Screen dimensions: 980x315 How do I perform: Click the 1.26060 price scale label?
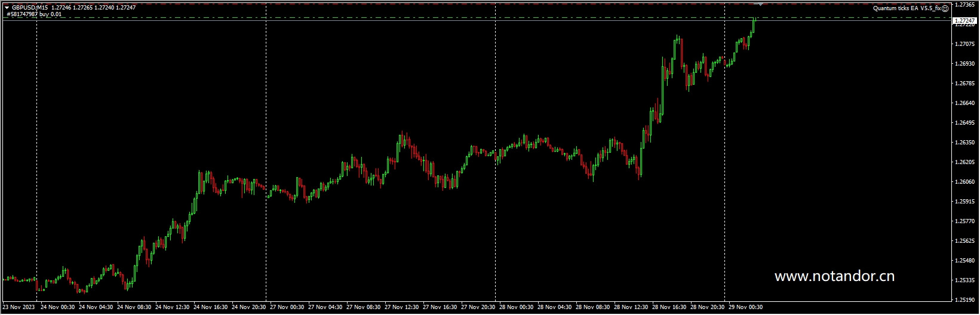coord(964,182)
